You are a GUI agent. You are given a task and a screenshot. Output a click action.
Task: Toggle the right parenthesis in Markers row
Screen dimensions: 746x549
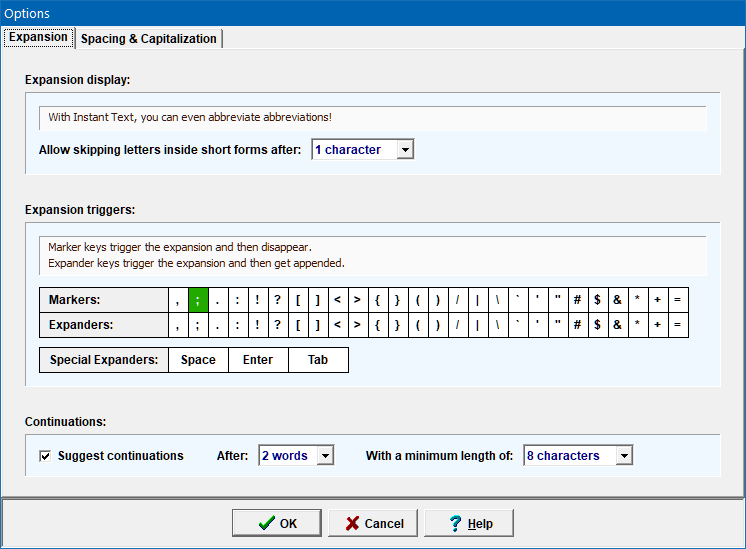[x=438, y=300]
